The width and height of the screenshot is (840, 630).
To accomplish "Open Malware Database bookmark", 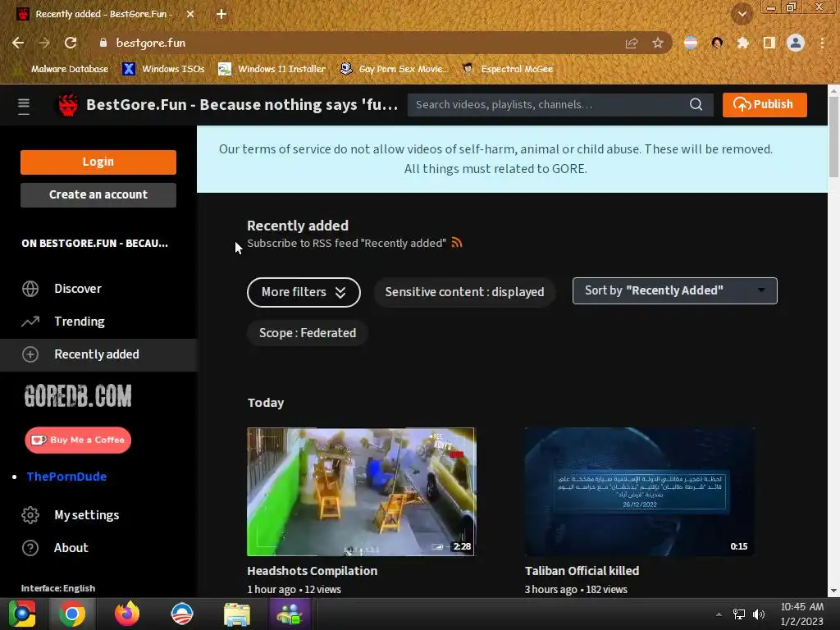I will coord(62,69).
